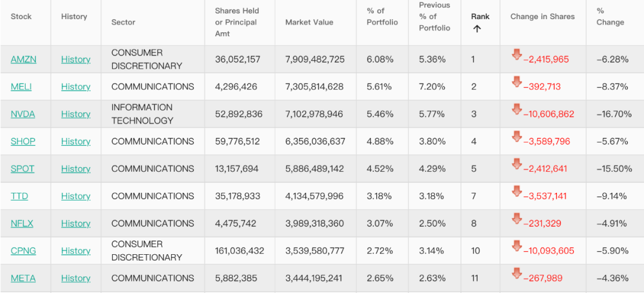View History for NVDA
Image resolution: width=644 pixels, height=293 pixels.
76,115
